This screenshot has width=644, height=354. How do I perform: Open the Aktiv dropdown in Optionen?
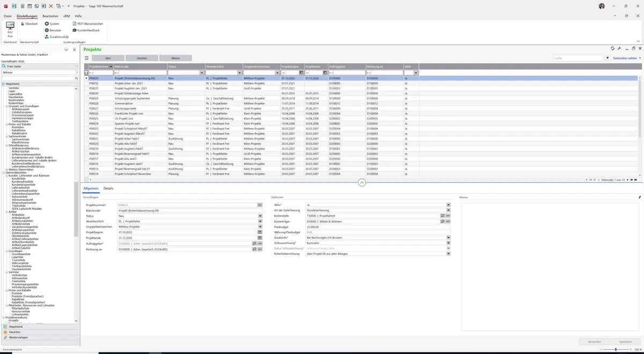[448, 205]
